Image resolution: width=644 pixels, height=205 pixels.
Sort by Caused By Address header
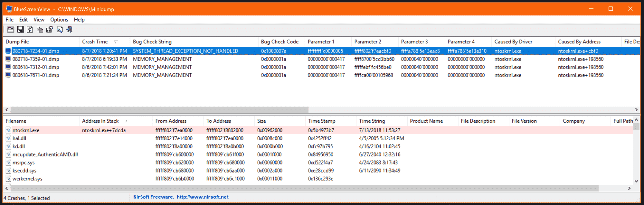589,42
